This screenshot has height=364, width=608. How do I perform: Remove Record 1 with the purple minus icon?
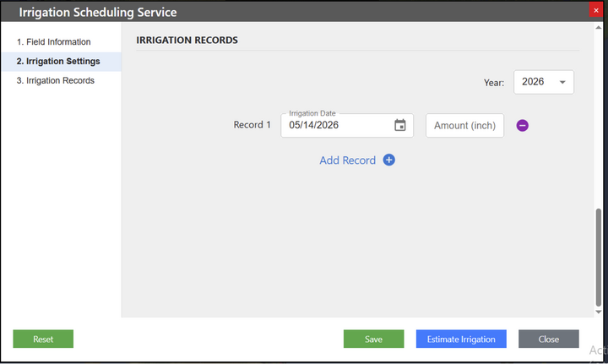(523, 125)
